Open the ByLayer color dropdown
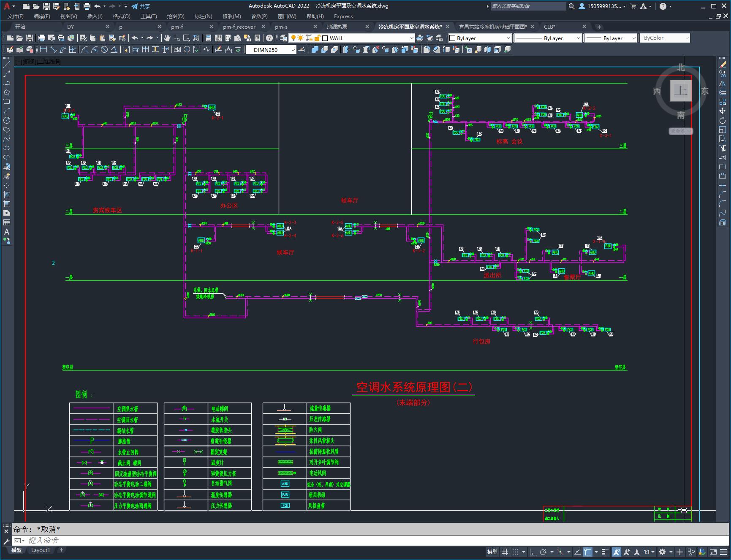731x560 pixels. 508,38
